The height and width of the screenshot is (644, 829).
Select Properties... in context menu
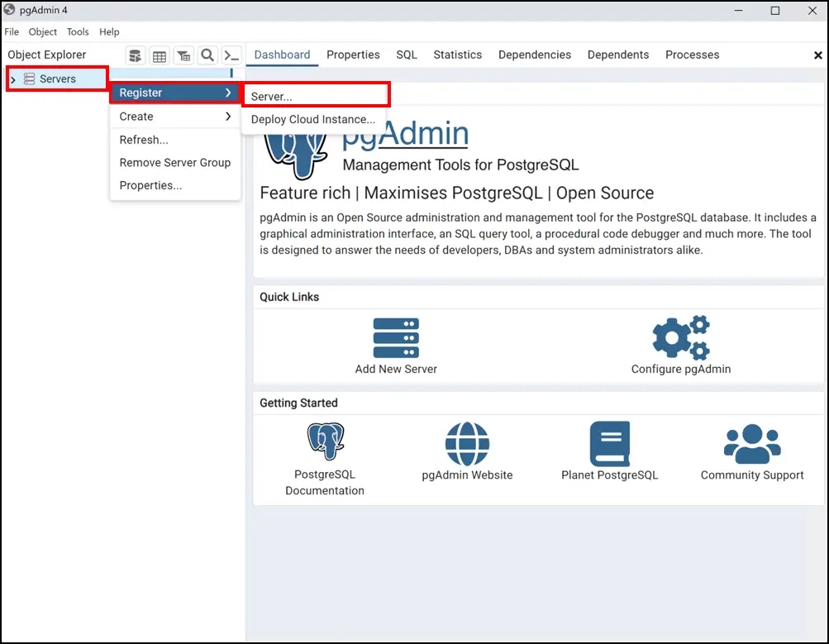175,185
